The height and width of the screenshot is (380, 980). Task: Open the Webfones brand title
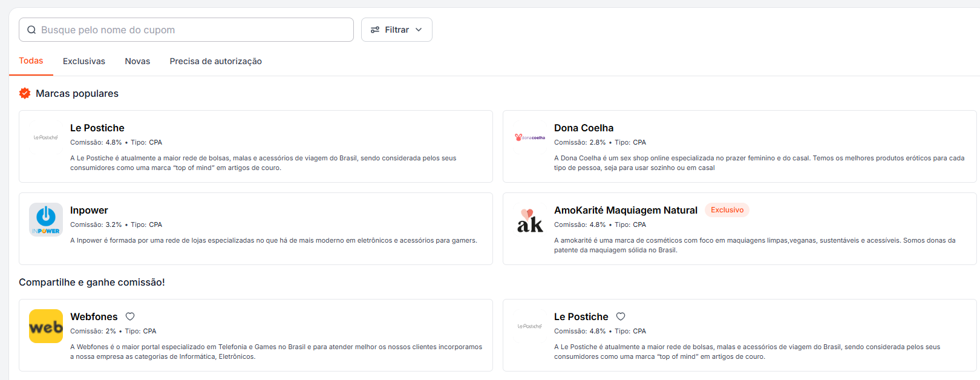[x=94, y=316]
